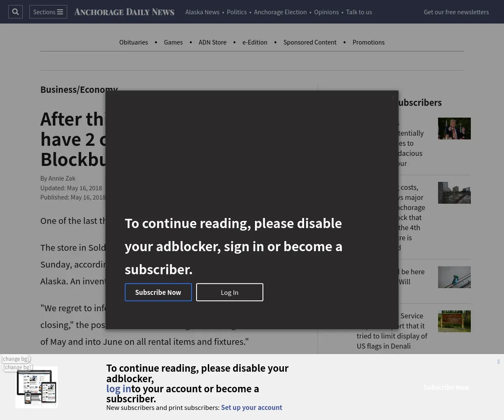This screenshot has height=420, width=504.
Task: Open Trump photo story thumbnail
Action: [454, 129]
